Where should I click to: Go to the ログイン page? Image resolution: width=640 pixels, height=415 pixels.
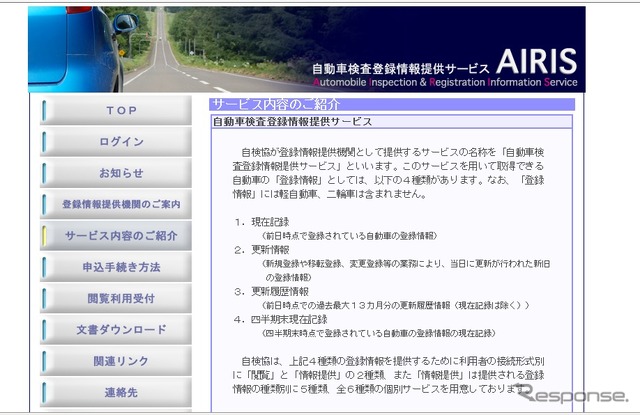tap(116, 142)
